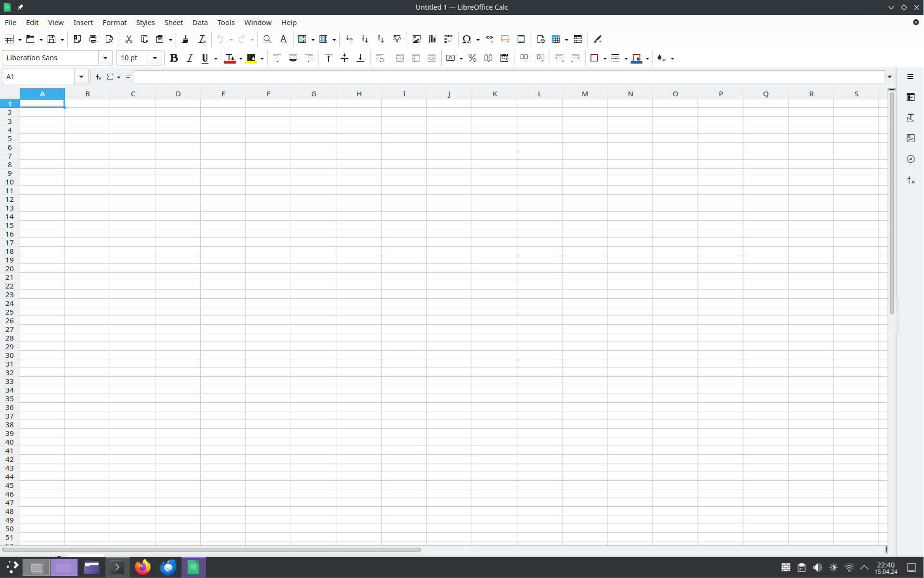Open the Borders dropdown arrow
Viewport: 924px width, 578px height.
pyautogui.click(x=605, y=58)
